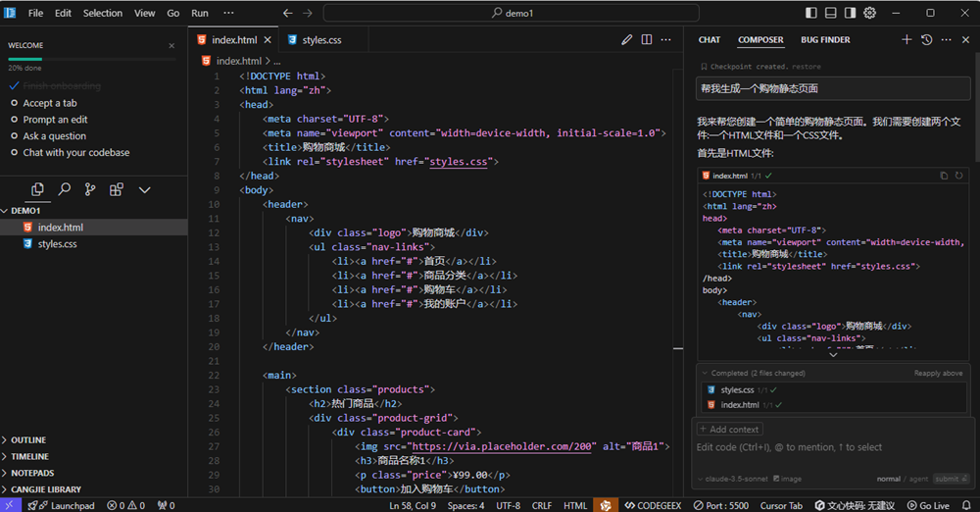Open the Selection menu
Screen dimensions: 980x512
click(x=102, y=14)
